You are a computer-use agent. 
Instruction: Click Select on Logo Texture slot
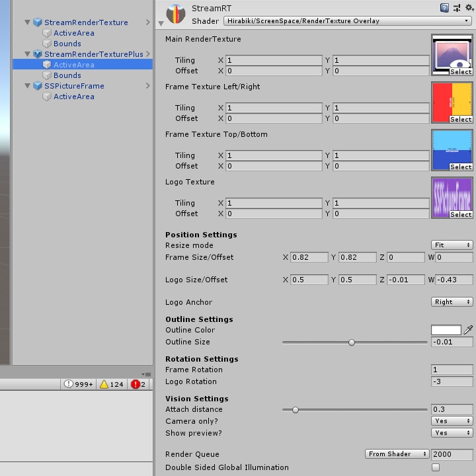coord(461,215)
